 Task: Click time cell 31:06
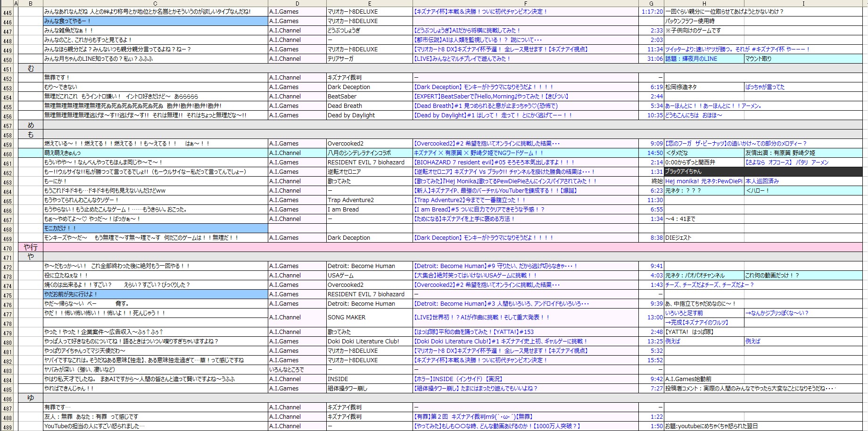point(651,59)
